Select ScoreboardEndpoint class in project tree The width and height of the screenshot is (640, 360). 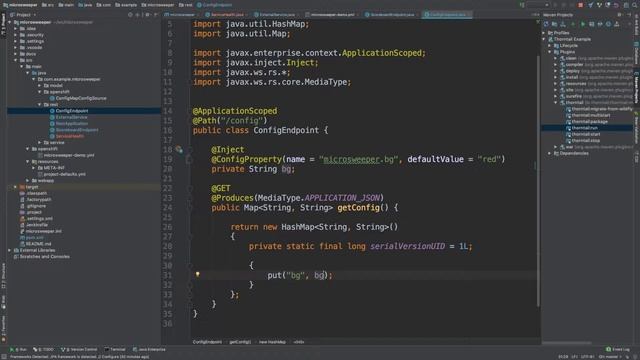coord(77,130)
